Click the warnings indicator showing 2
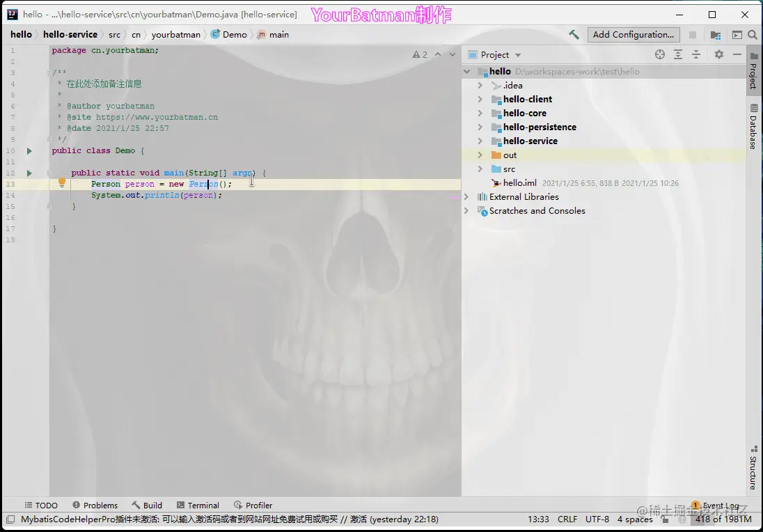This screenshot has height=532, width=763. [420, 54]
